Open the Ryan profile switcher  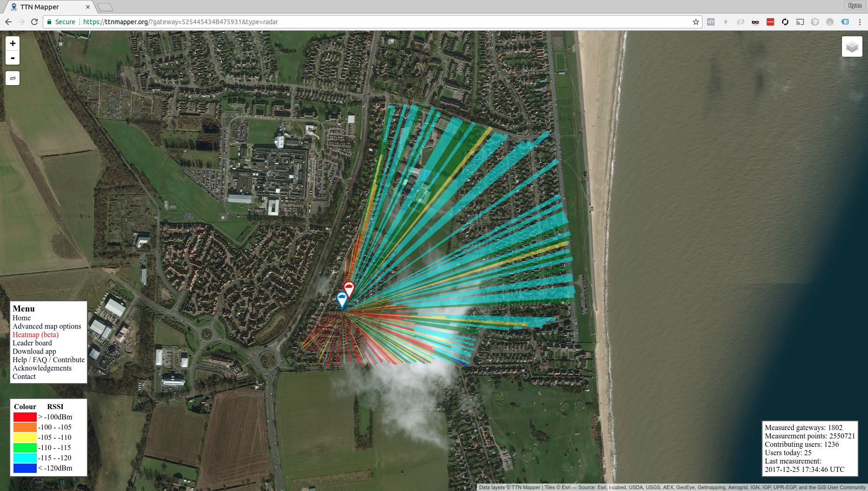(854, 6)
